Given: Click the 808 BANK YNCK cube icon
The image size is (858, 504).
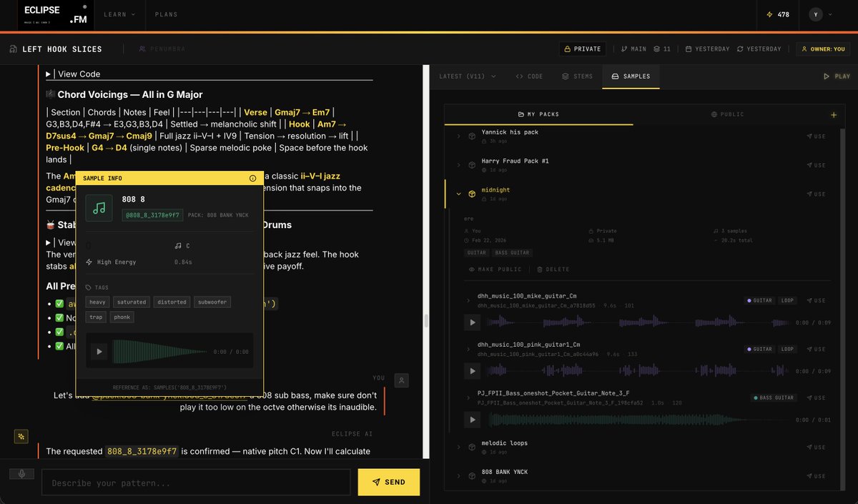Looking at the screenshot, I should [472, 475].
